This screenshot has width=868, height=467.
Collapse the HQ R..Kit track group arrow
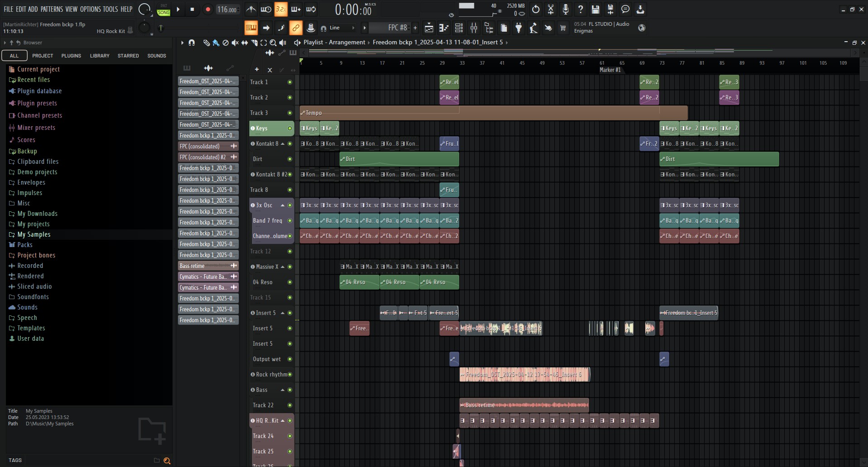tap(283, 421)
